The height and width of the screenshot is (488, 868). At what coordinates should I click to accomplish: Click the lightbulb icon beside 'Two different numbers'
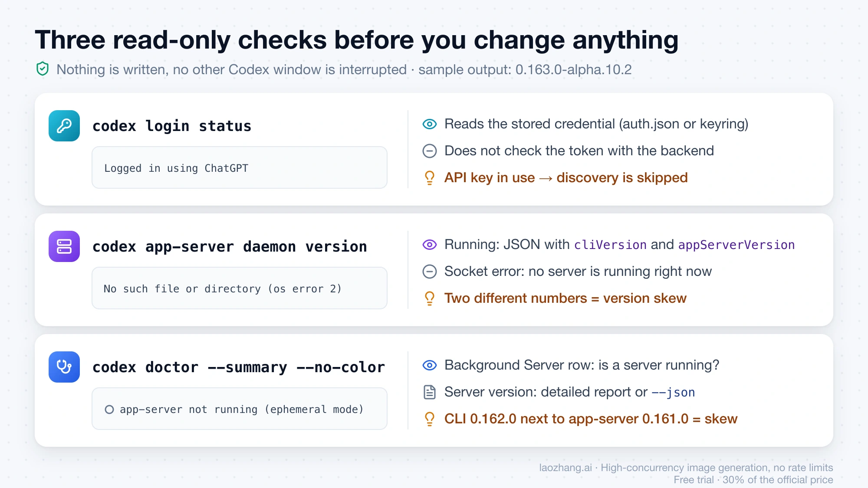click(x=430, y=298)
